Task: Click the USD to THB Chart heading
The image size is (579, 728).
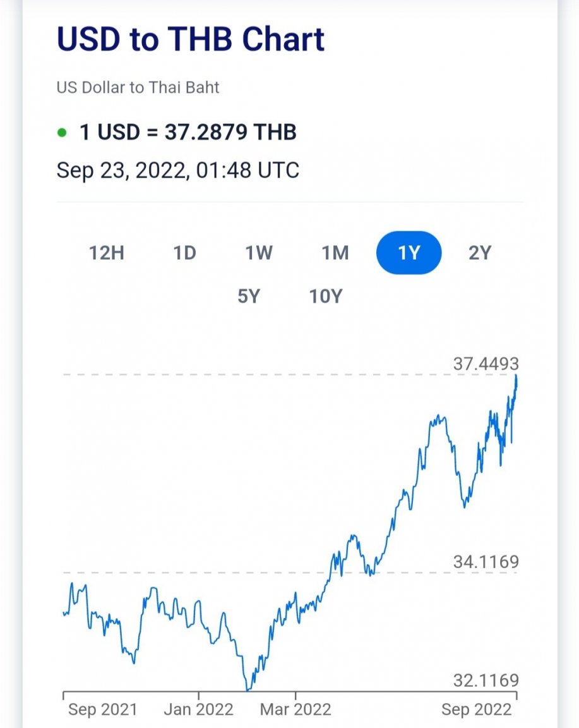Action: pyautogui.click(x=190, y=39)
